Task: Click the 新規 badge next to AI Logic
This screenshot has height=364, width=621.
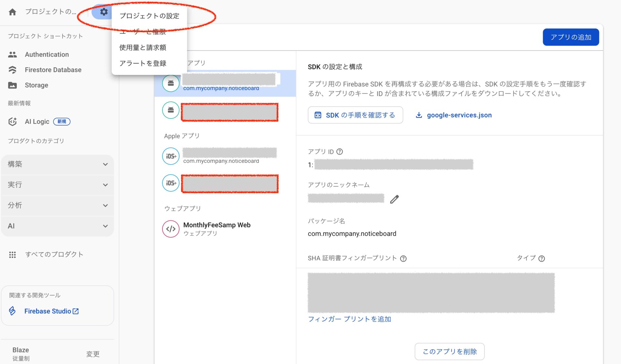Action: (x=61, y=122)
